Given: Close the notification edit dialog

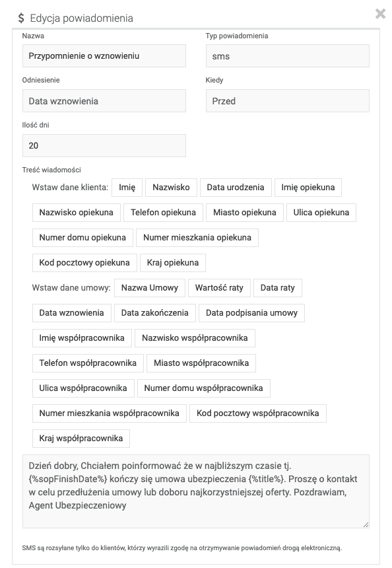Looking at the screenshot, I should (x=380, y=14).
